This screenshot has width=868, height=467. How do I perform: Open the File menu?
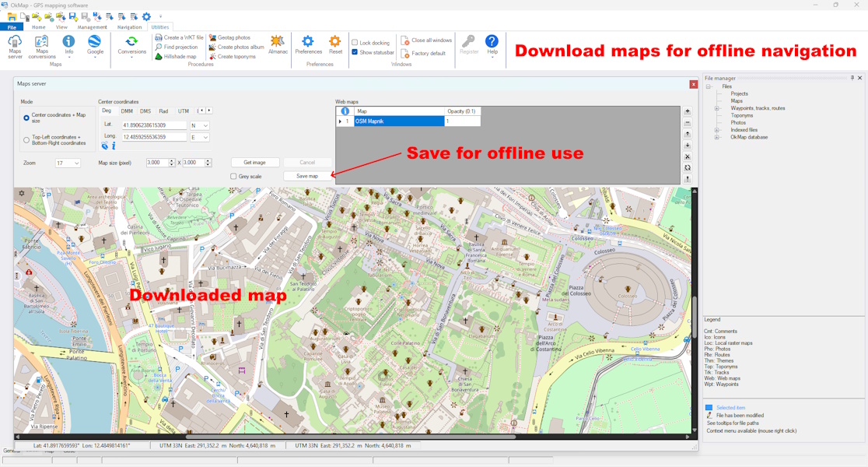(x=12, y=27)
